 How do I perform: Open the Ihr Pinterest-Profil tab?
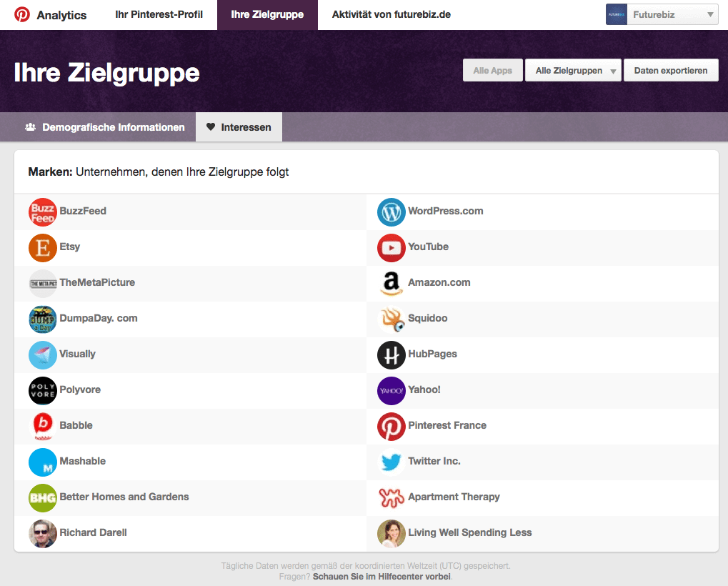[159, 15]
